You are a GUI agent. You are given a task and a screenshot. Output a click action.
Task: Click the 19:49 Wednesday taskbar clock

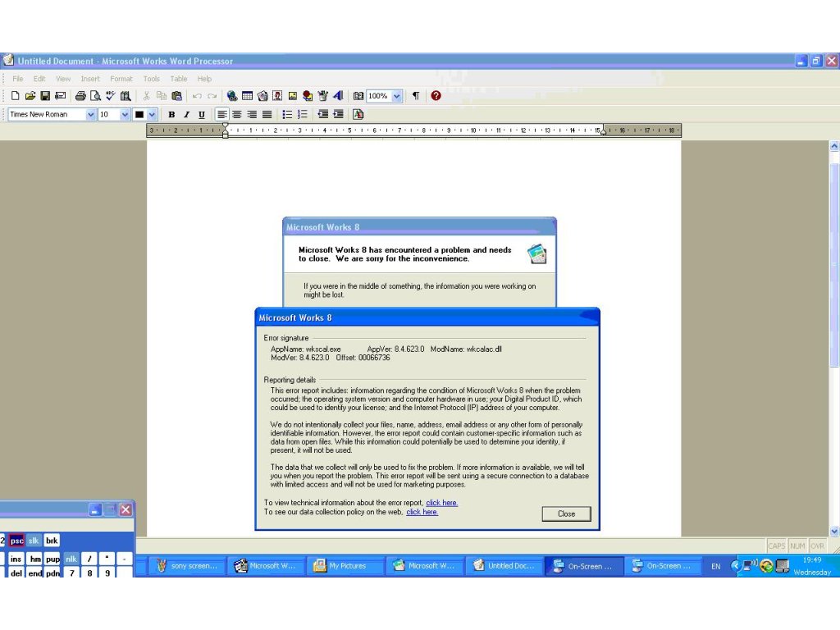click(x=812, y=566)
